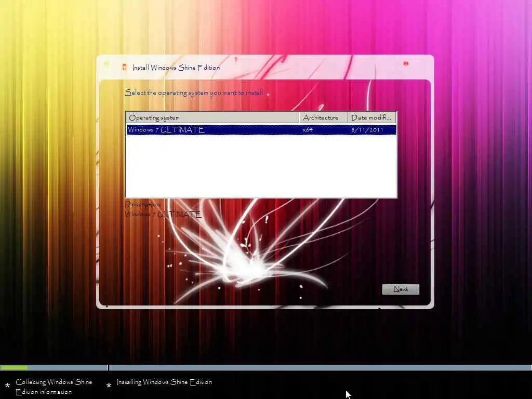The image size is (532, 399).
Task: Sort by Architecture column header
Action: click(x=323, y=117)
